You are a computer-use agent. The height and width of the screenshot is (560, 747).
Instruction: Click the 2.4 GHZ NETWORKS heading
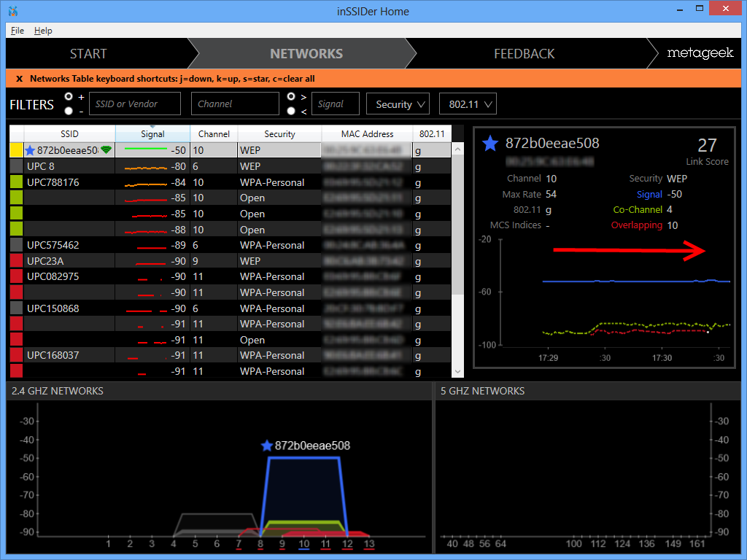[x=57, y=391]
